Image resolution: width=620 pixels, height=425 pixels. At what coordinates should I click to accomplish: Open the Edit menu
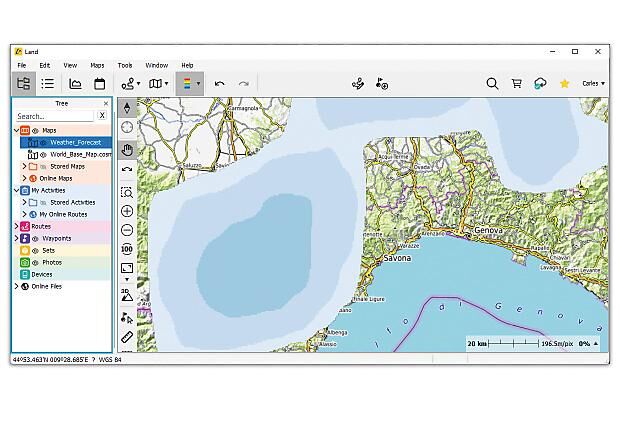[x=45, y=65]
